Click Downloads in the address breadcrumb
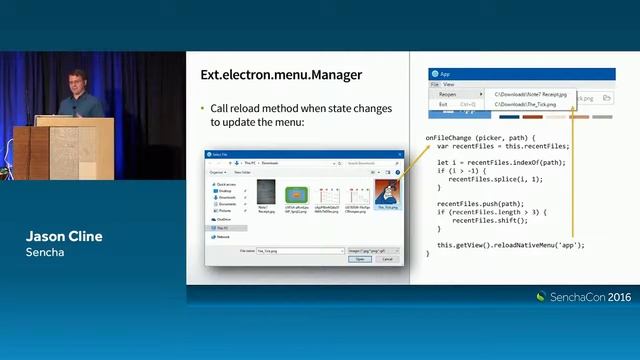 click(270, 163)
